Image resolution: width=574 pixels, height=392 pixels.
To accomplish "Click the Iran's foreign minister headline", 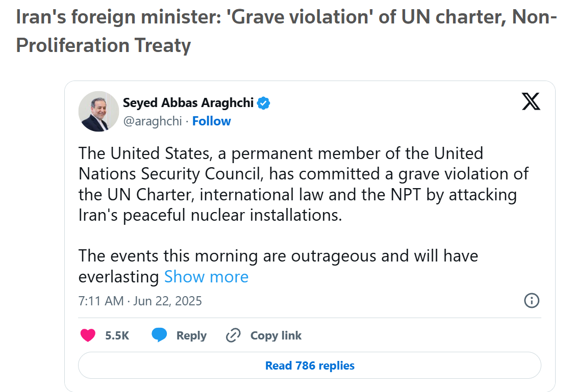I will tap(286, 32).
